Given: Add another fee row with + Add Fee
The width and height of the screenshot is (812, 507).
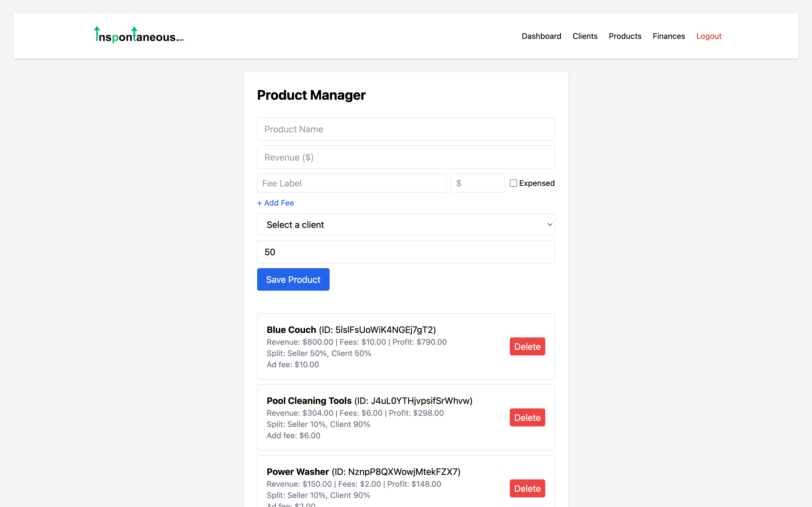Looking at the screenshot, I should [x=275, y=203].
